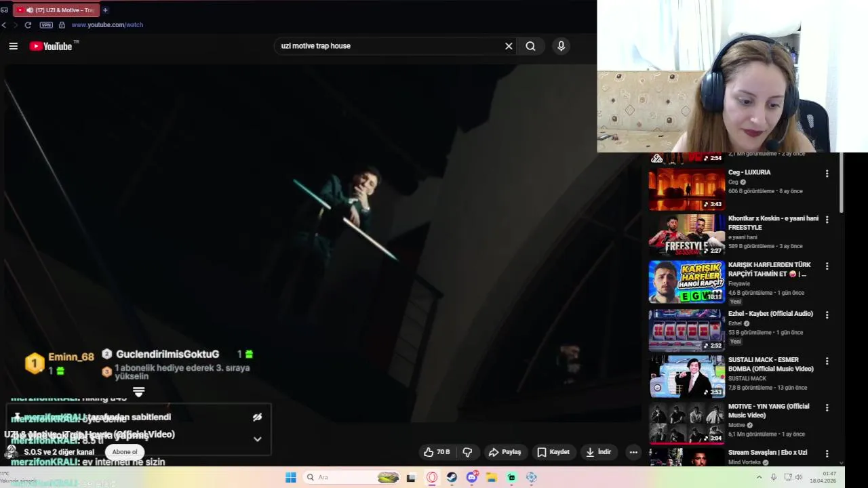Select the youtube.com/watch address bar
The width and height of the screenshot is (868, 488).
click(x=107, y=25)
